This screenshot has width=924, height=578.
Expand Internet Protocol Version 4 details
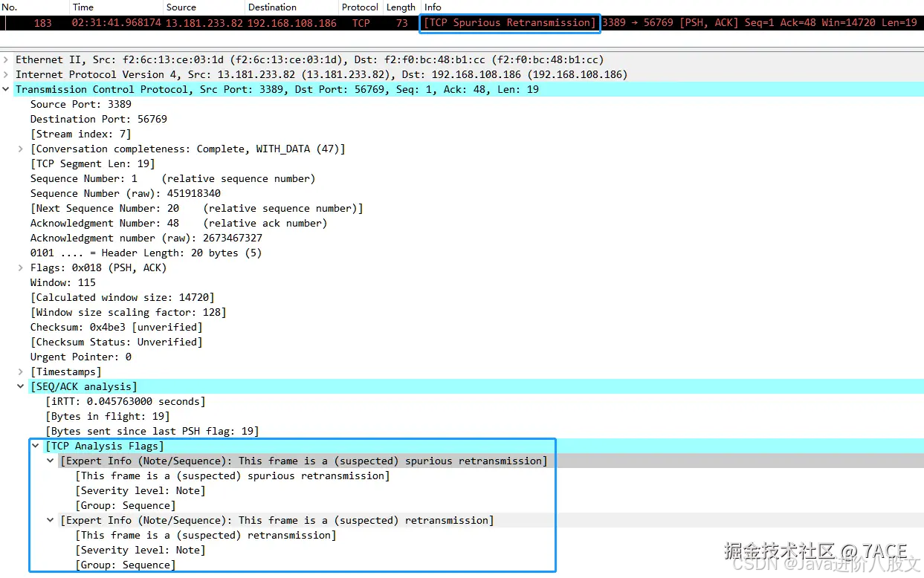pos(6,74)
